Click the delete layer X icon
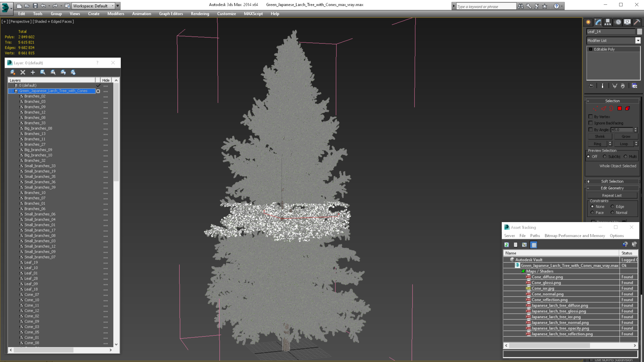Viewport: 644px width, 362px height. [x=23, y=72]
